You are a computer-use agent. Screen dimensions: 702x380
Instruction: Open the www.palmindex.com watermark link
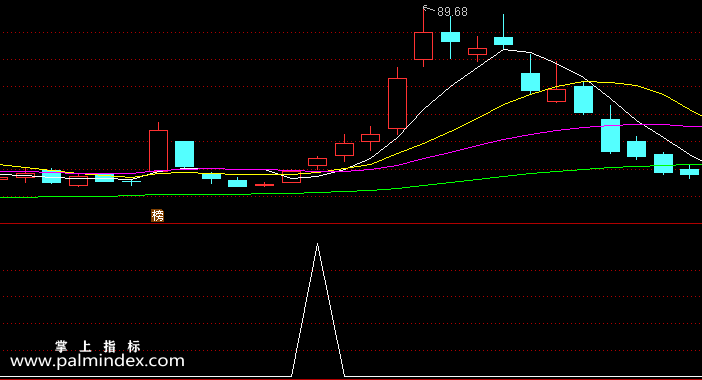[97, 361]
